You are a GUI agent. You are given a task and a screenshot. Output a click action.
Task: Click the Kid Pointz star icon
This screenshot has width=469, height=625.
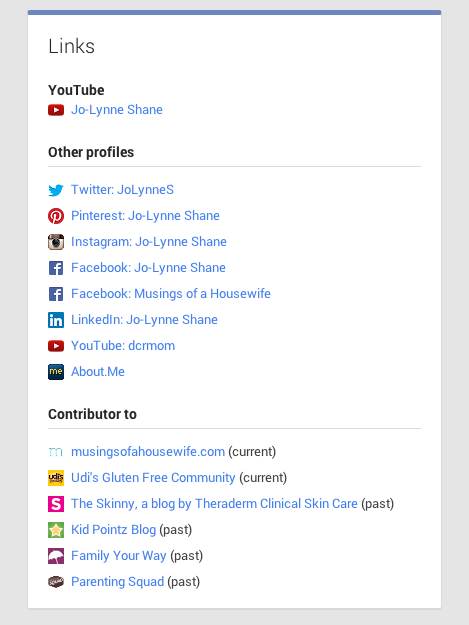(56, 530)
